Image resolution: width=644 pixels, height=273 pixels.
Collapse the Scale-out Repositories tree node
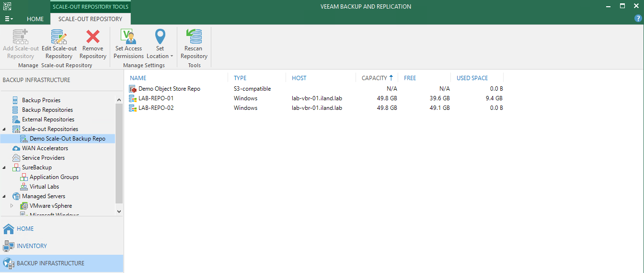pyautogui.click(x=5, y=129)
